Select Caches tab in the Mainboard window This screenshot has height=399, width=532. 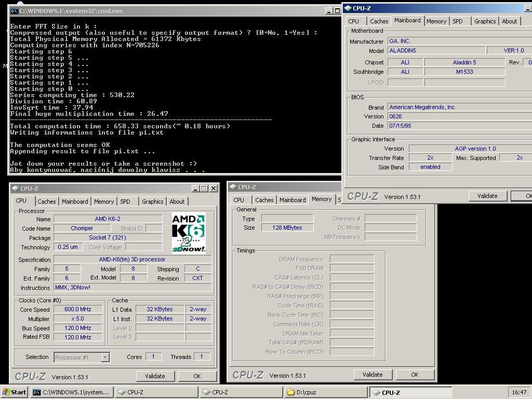click(379, 21)
